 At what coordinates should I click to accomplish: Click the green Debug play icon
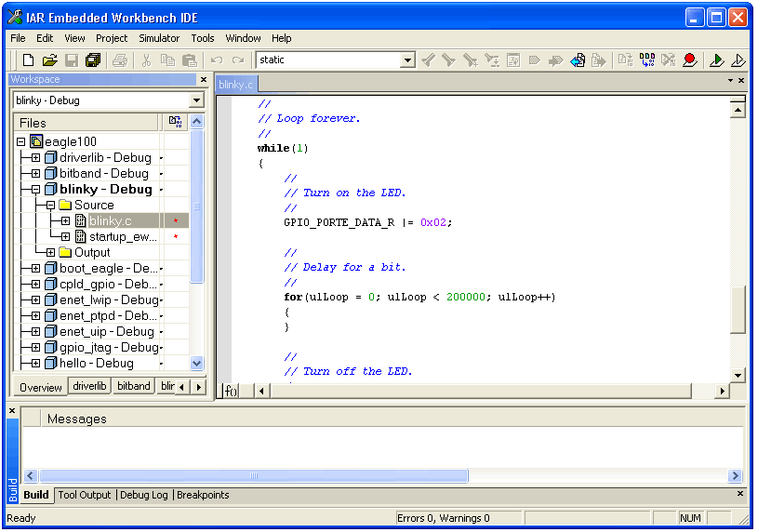pyautogui.click(x=717, y=60)
